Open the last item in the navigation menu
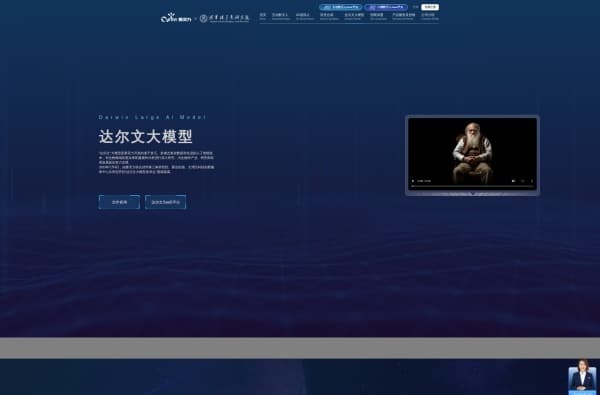The image size is (600, 395). tap(429, 16)
